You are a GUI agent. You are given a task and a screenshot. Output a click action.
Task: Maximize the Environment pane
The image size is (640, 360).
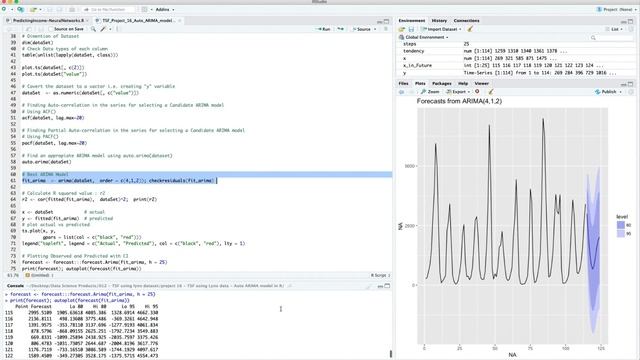point(631,21)
